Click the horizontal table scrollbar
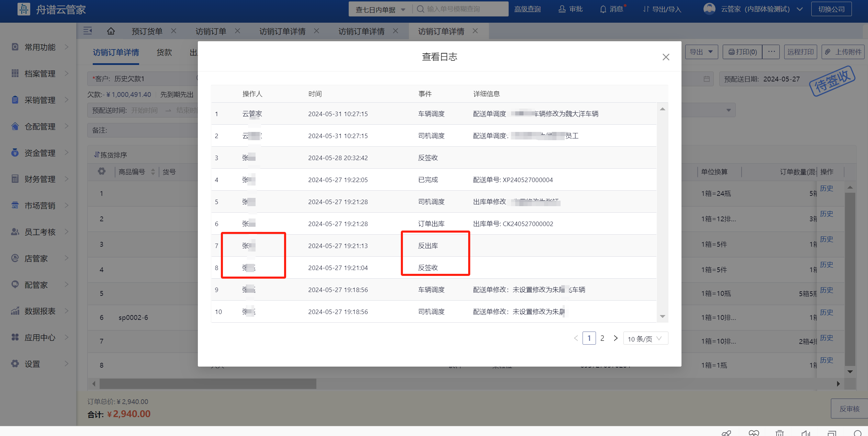This screenshot has height=436, width=868. (208, 384)
